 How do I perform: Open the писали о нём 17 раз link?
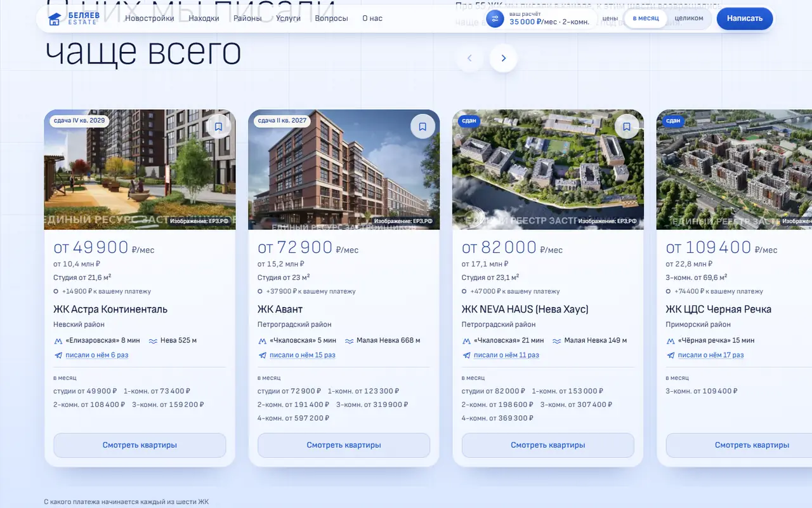click(710, 355)
